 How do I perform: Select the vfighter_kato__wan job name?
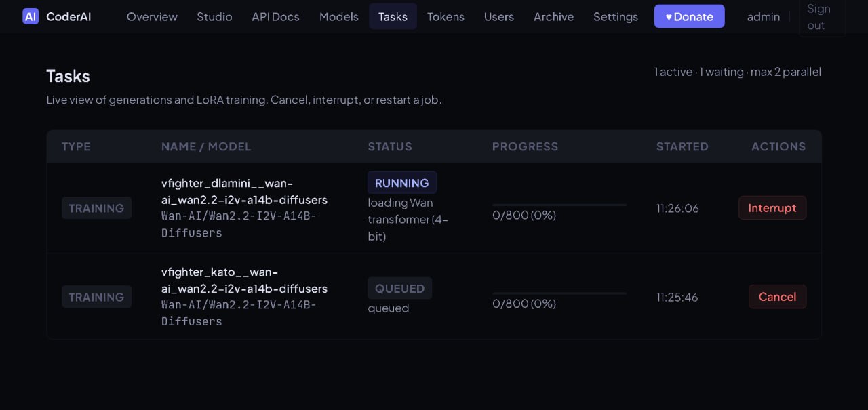[244, 280]
